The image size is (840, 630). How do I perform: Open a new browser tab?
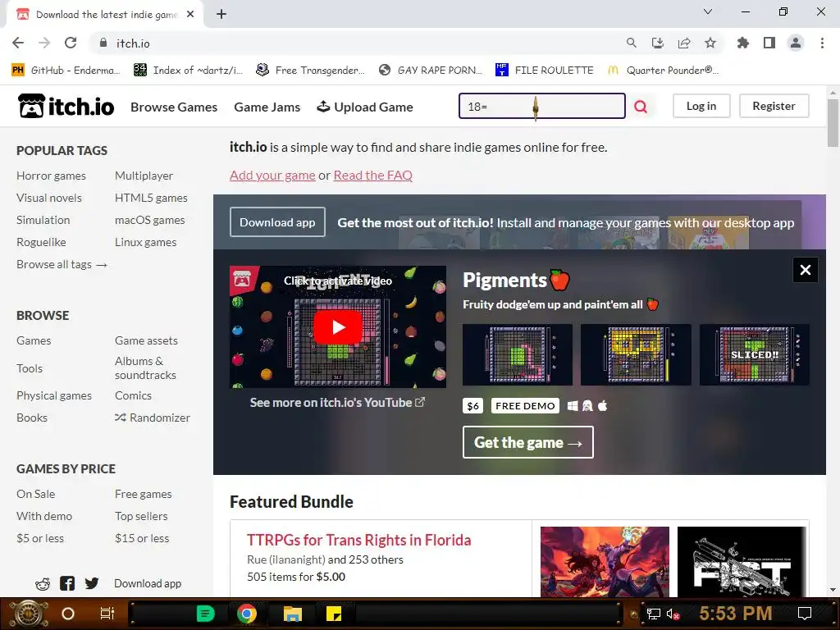[x=221, y=15]
